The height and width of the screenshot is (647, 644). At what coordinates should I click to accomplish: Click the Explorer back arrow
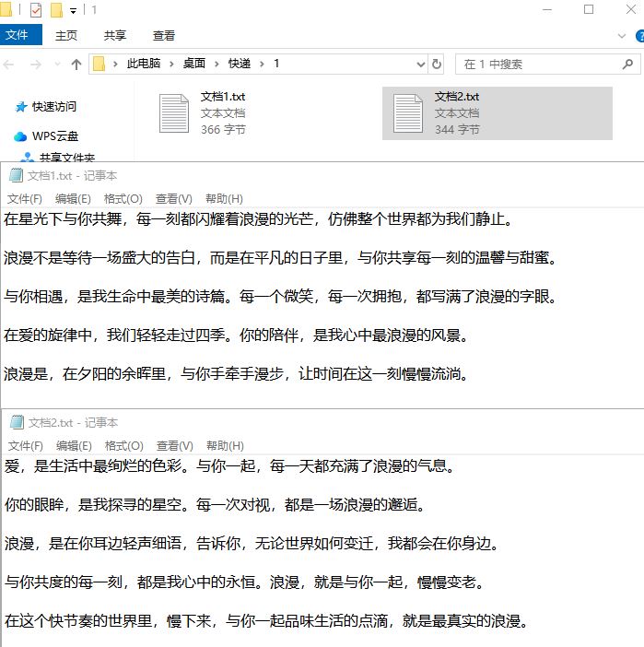8,65
